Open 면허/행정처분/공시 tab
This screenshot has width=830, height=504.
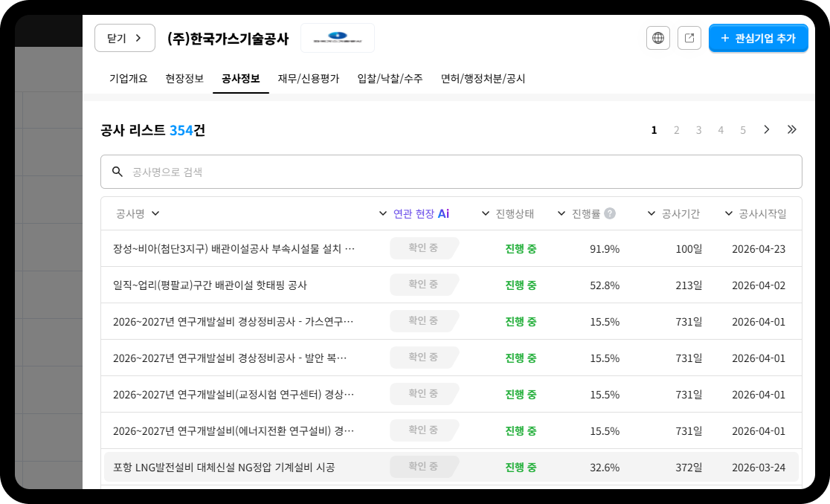click(483, 79)
